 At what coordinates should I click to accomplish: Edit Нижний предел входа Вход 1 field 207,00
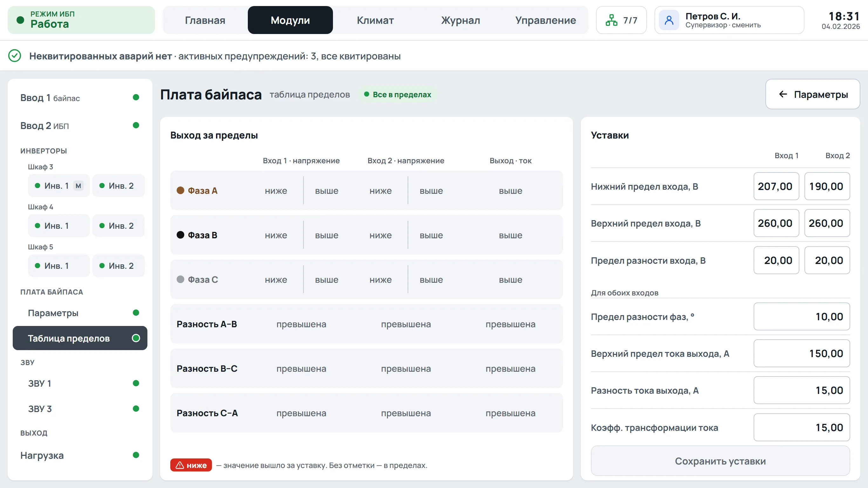(x=776, y=186)
